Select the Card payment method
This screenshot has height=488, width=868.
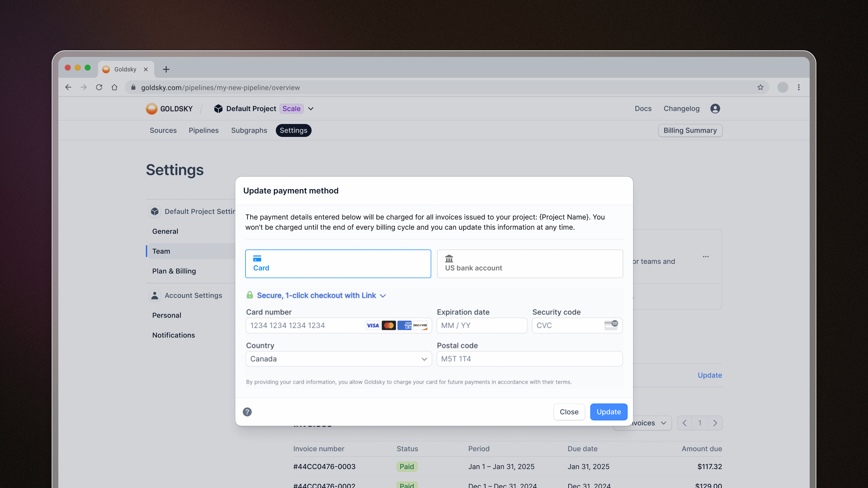pyautogui.click(x=338, y=264)
